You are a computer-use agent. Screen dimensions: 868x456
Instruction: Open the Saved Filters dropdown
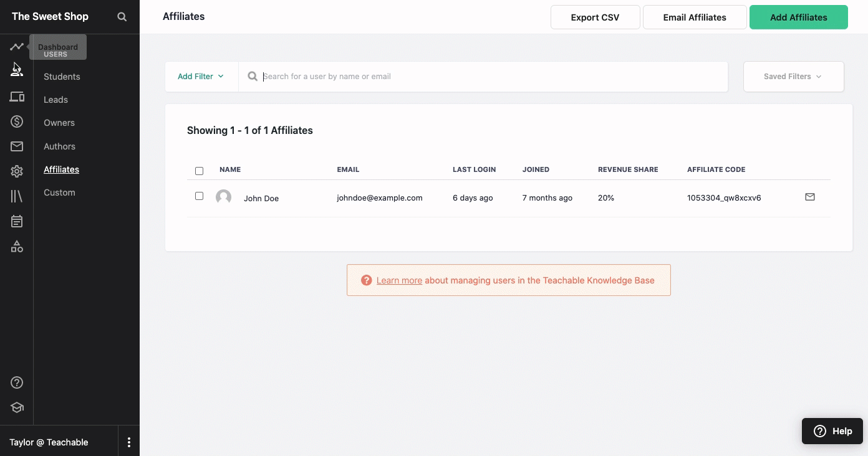[793, 77]
